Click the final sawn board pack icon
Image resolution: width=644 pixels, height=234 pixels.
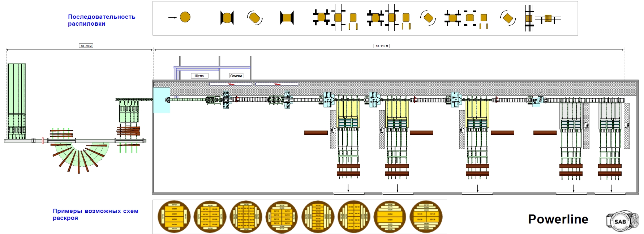point(548,18)
